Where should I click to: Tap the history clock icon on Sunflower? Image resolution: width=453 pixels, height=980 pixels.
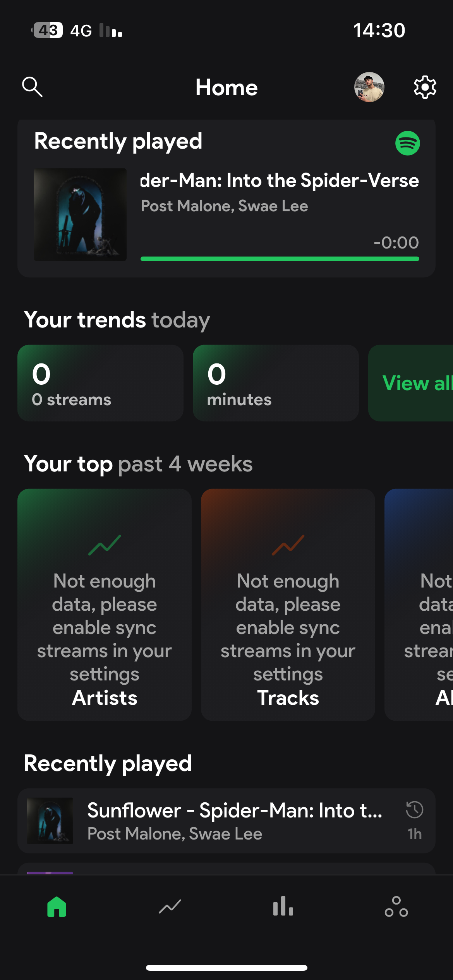(414, 810)
